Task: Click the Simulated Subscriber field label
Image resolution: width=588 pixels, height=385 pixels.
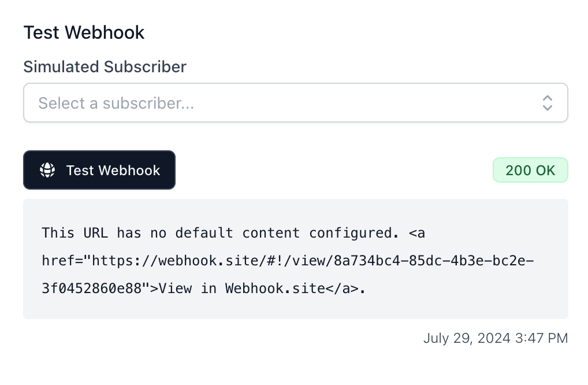Action: coord(105,66)
